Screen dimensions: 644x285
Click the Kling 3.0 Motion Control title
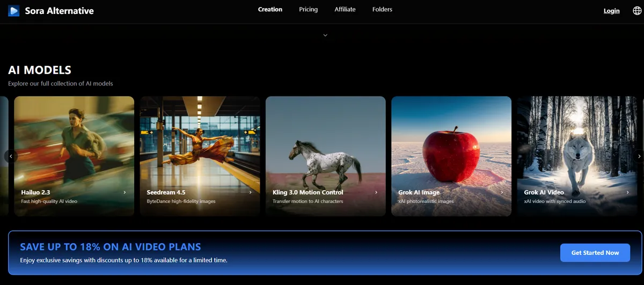(x=308, y=192)
